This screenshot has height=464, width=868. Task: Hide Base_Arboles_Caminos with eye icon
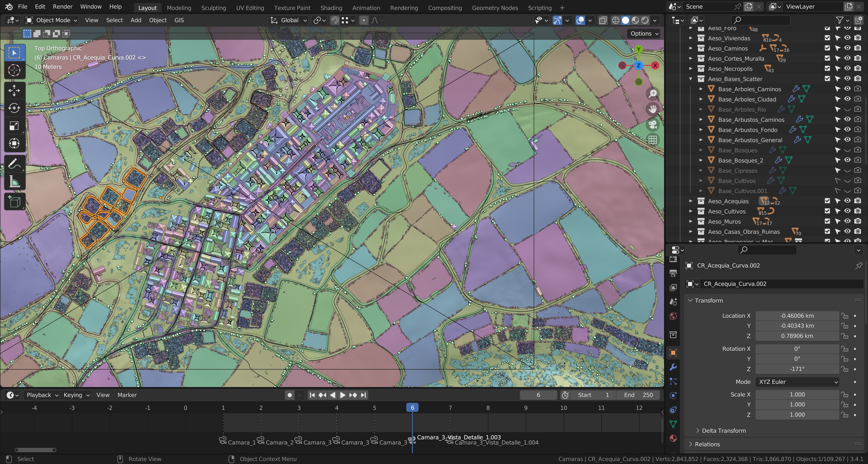[x=847, y=89]
